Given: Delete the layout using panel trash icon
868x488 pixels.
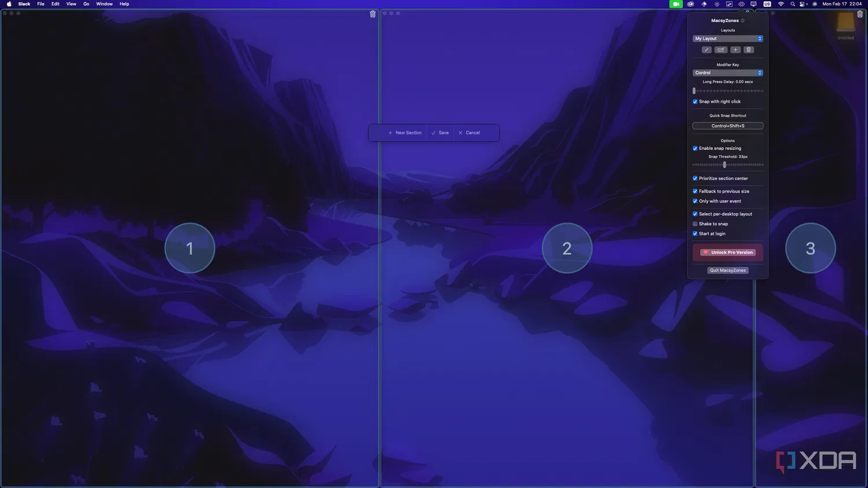Looking at the screenshot, I should click(749, 50).
